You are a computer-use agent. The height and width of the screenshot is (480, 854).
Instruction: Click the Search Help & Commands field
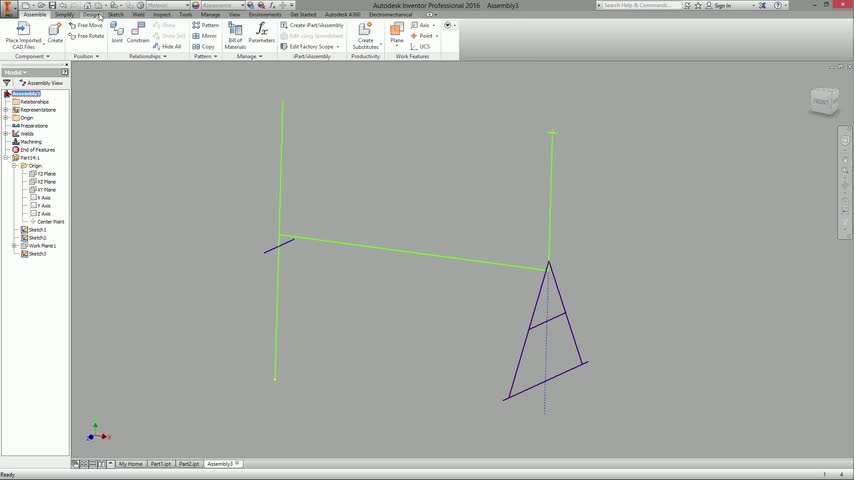tap(641, 5)
